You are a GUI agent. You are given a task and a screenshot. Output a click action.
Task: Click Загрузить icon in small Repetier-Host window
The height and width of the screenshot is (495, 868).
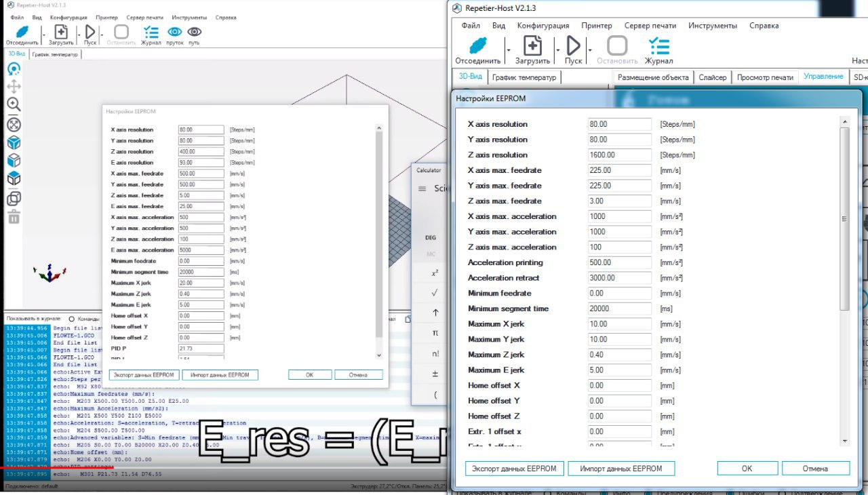tap(61, 32)
